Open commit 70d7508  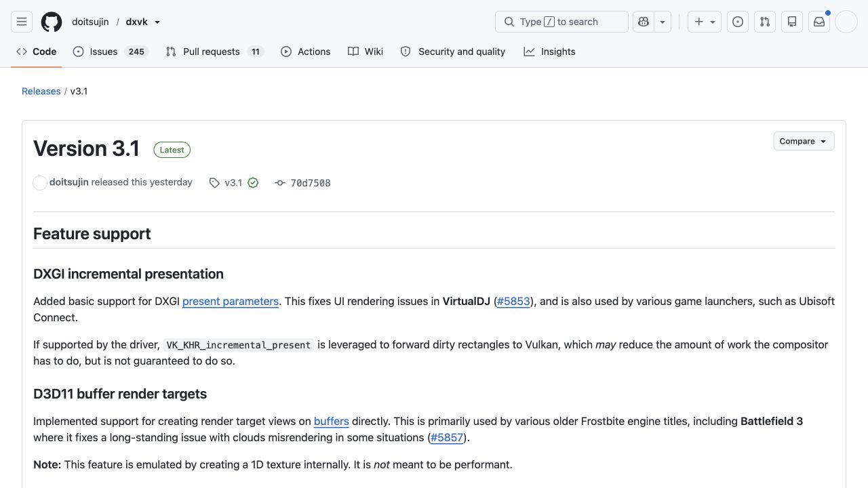(302, 183)
